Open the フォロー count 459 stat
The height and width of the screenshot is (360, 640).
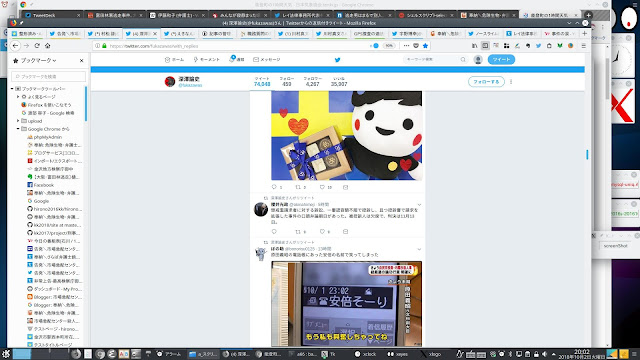point(287,82)
